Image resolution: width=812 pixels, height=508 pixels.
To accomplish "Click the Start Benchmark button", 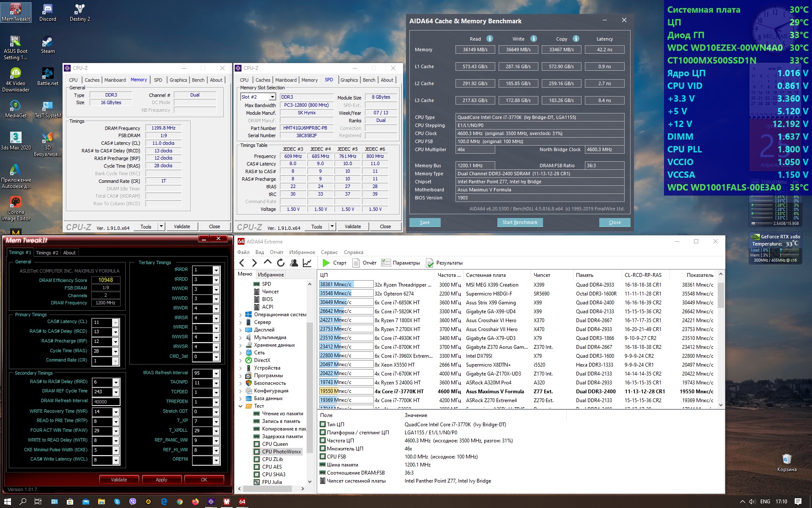I will coord(519,222).
